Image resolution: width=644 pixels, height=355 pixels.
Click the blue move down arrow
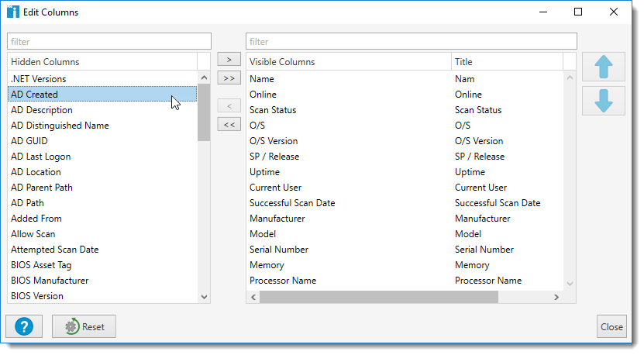pos(603,101)
